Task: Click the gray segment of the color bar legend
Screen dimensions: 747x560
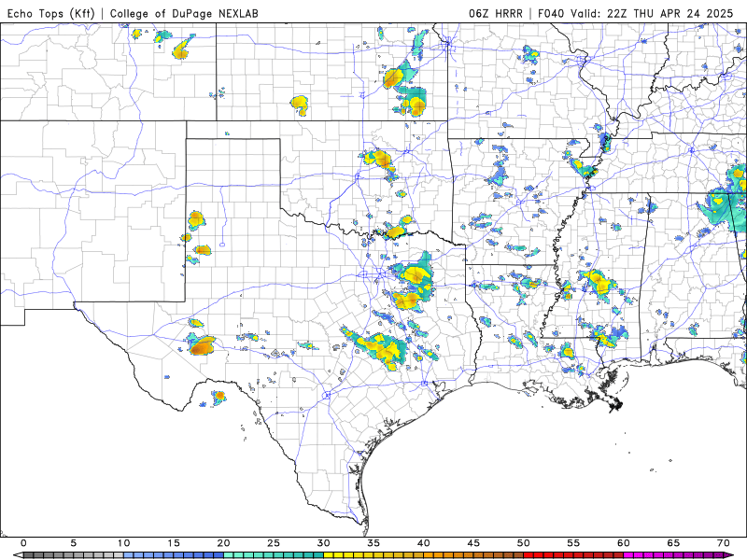Action: click(x=74, y=555)
